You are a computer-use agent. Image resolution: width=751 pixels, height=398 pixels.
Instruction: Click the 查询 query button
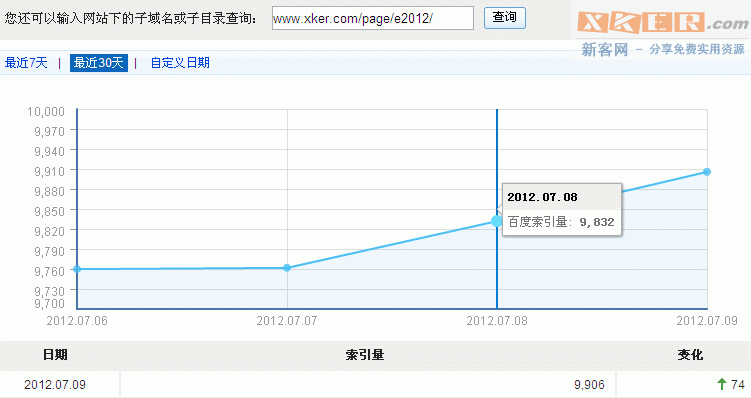(x=505, y=18)
